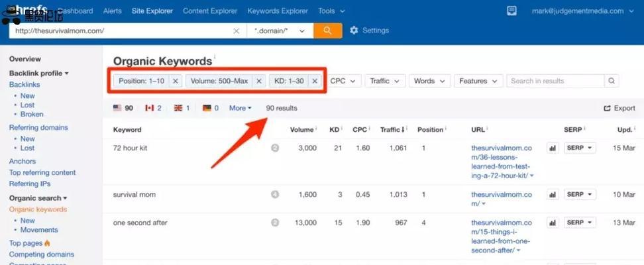Open the CPC filter dropdown

343,81
